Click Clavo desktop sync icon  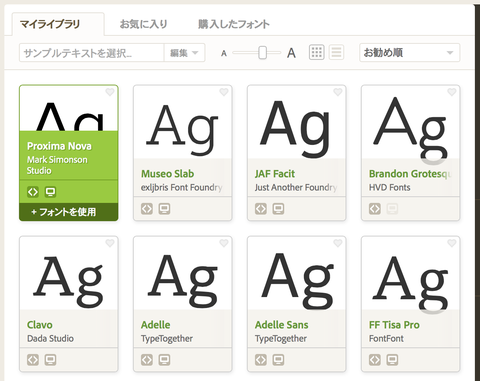[x=50, y=360]
